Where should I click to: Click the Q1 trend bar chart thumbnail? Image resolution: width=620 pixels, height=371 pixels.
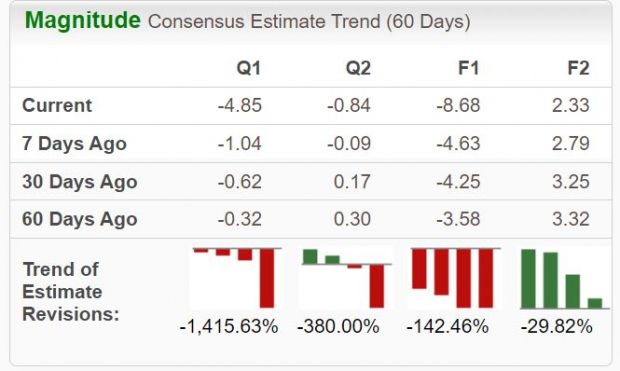click(x=236, y=278)
